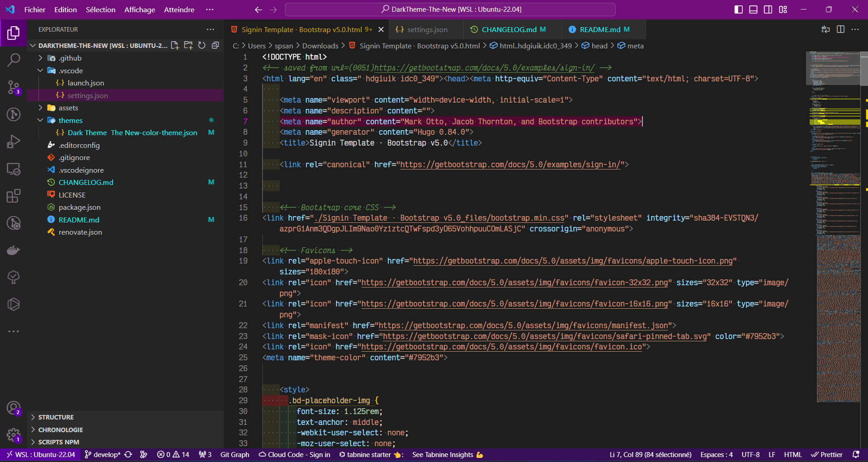The width and height of the screenshot is (868, 462).
Task: Open Explorer views and more actions
Action: [x=210, y=29]
